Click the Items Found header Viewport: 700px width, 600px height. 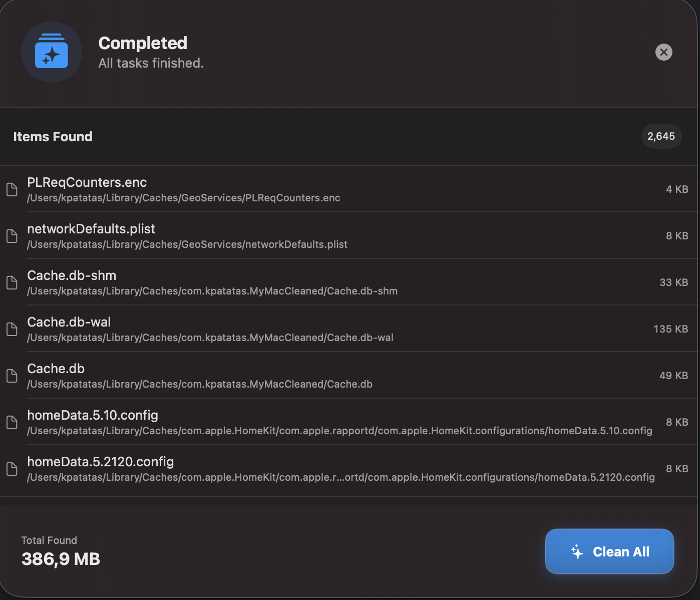[x=53, y=136]
